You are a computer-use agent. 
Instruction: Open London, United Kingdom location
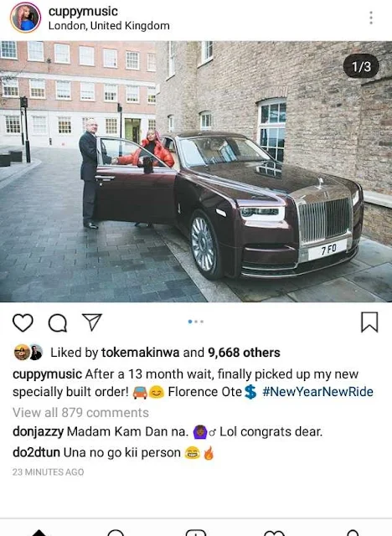click(109, 26)
